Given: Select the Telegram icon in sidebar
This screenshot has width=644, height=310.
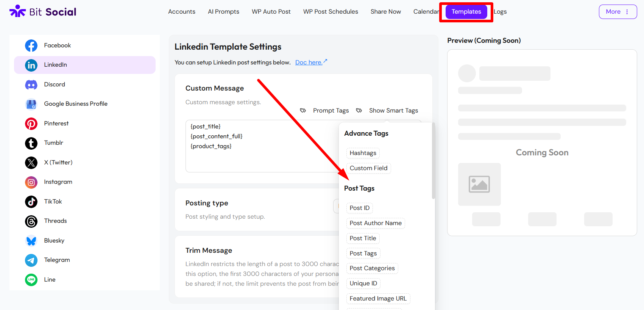Looking at the screenshot, I should [31, 260].
